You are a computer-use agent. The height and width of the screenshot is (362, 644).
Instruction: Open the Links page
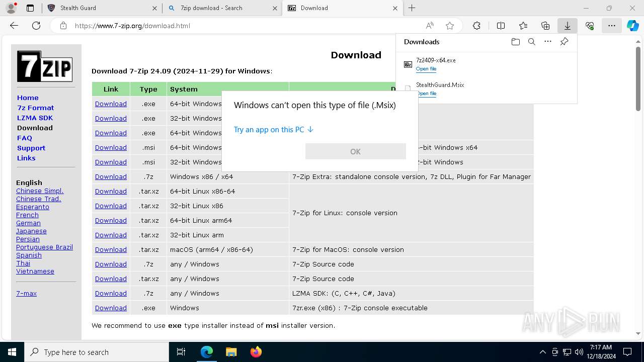26,158
